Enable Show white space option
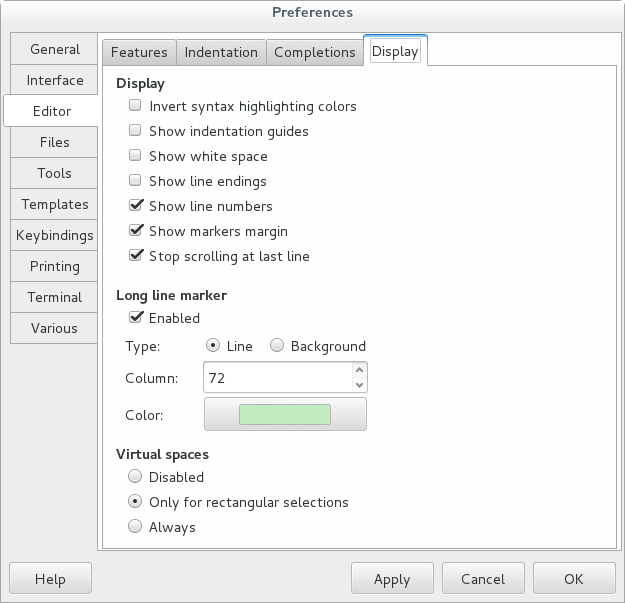625x603 pixels. click(x=136, y=156)
